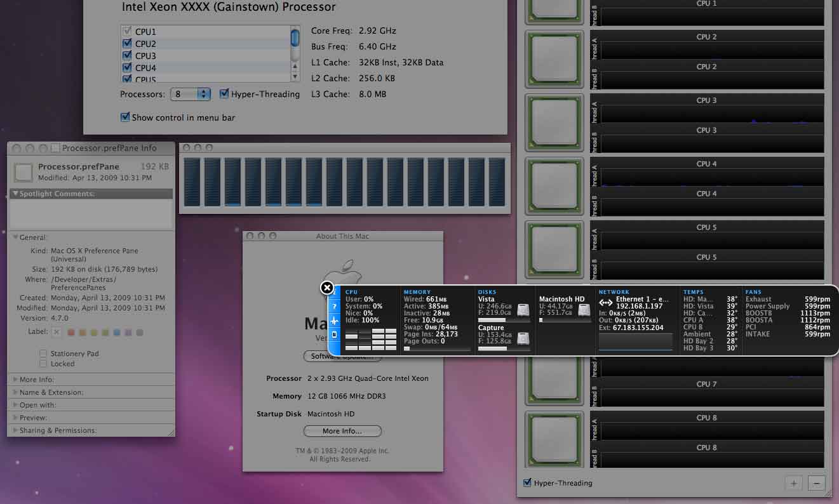This screenshot has width=839, height=504.
Task: Click the CPU 5 chip icon
Action: click(553, 249)
